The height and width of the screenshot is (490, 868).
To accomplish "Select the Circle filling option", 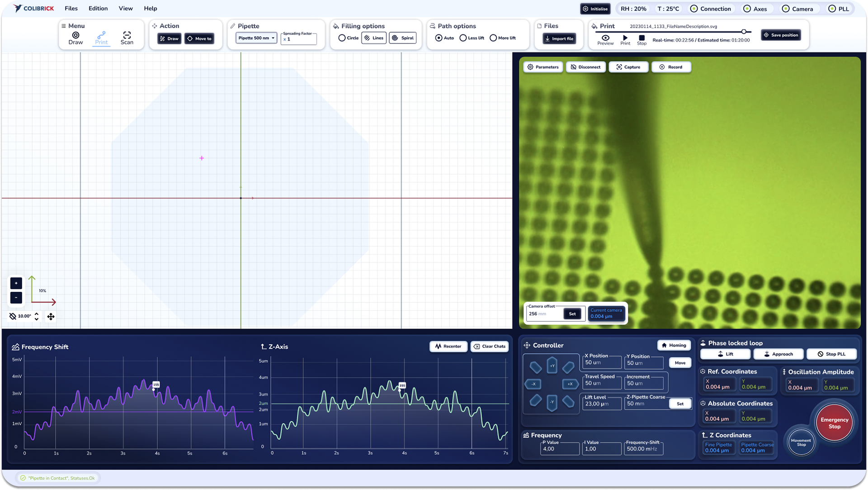I will click(342, 38).
